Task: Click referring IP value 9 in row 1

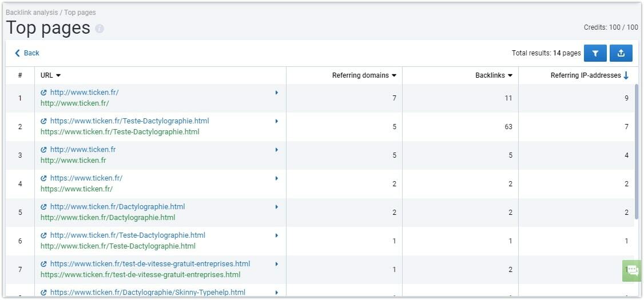Action: coord(627,98)
